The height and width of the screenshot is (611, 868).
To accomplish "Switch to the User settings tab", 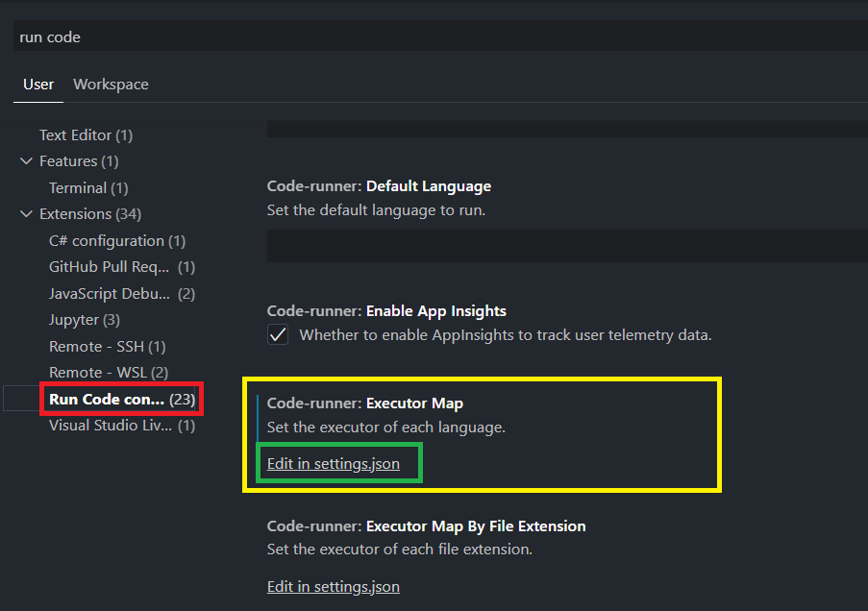I will click(x=38, y=85).
